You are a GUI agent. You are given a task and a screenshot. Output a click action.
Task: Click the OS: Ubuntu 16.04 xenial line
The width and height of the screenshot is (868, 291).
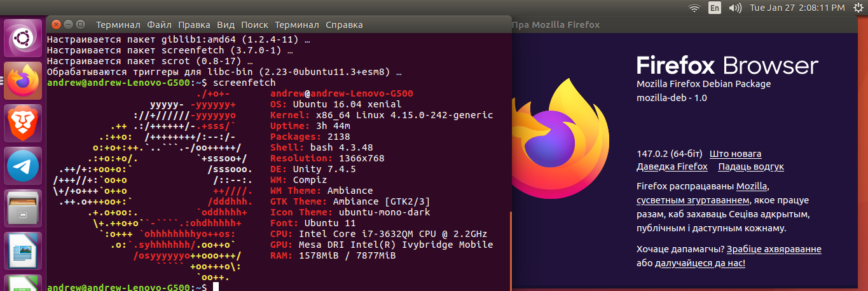[336, 104]
